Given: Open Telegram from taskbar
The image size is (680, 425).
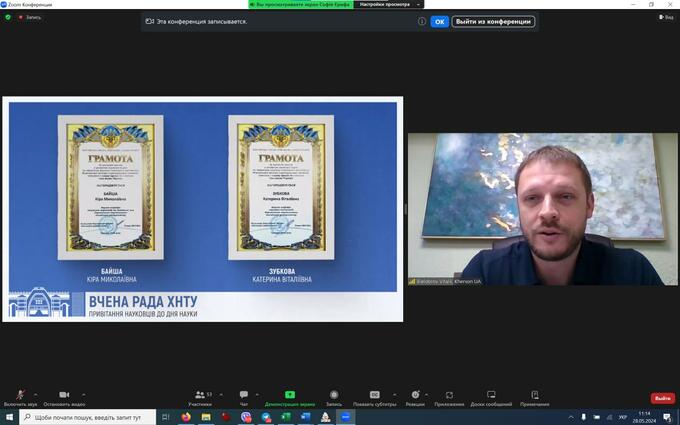Looking at the screenshot, I should click(x=266, y=417).
